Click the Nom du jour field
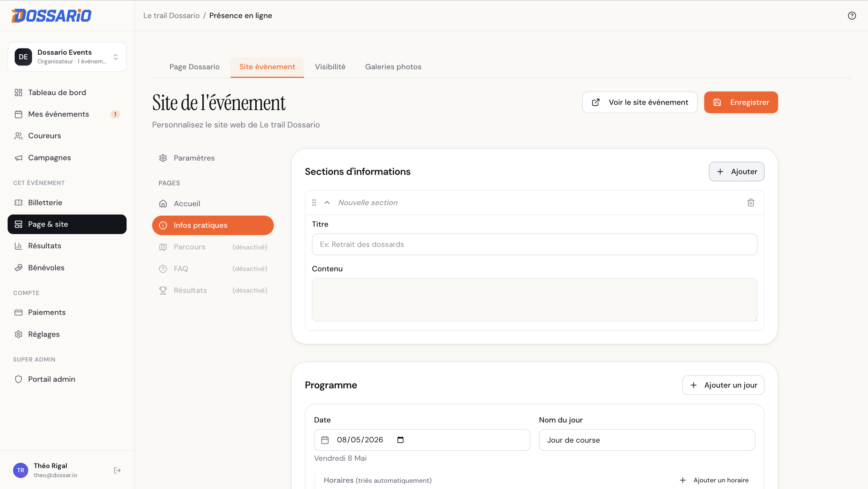The width and height of the screenshot is (868, 489). (x=647, y=440)
